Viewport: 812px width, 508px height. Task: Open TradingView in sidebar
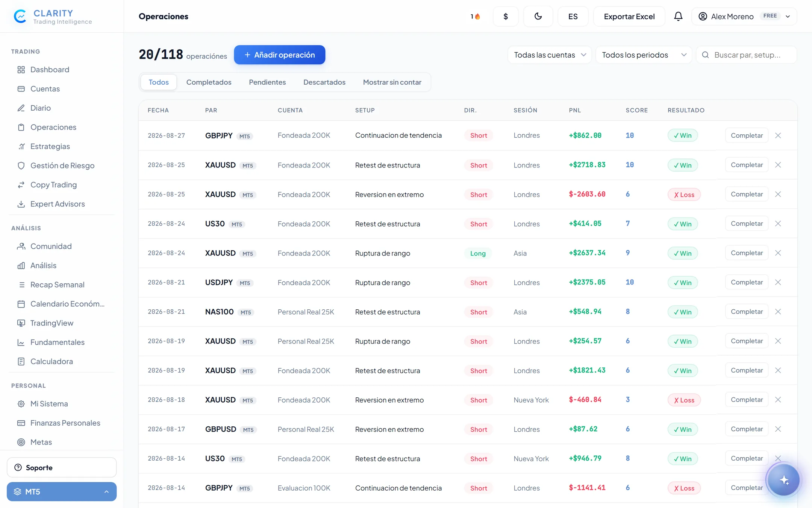tap(52, 323)
